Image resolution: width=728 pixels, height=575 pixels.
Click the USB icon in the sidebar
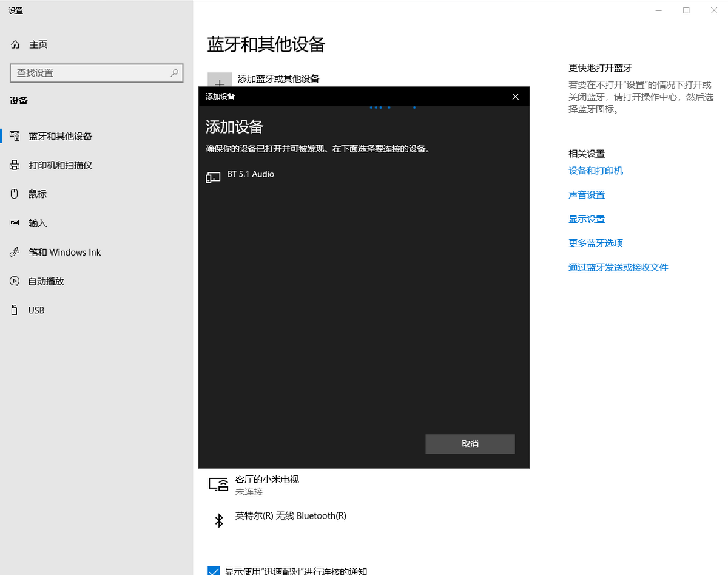[x=15, y=310]
